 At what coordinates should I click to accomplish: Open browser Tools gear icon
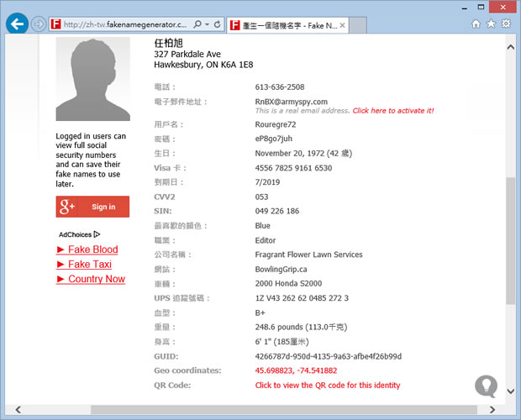(x=507, y=24)
